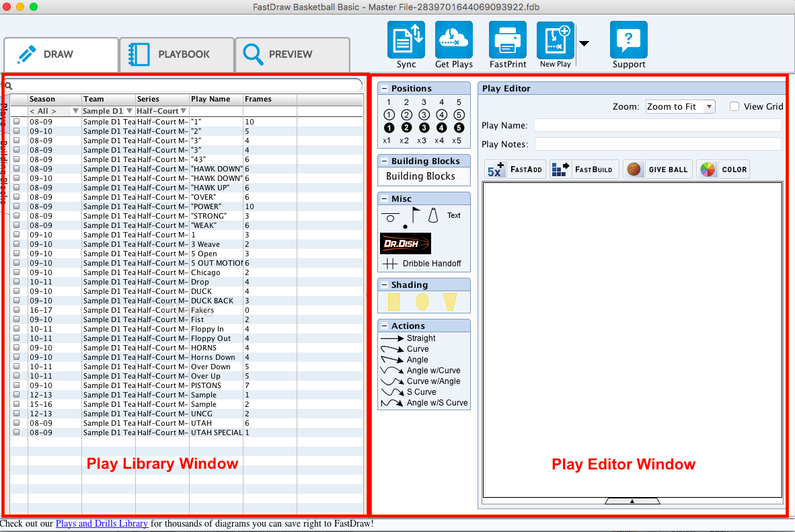Select the Curve action line
Screen dimensions: 795x532
(405, 349)
